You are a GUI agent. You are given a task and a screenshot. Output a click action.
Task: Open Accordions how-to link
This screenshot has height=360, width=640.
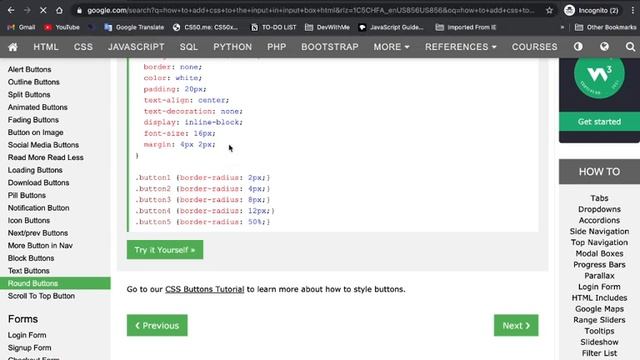(599, 220)
